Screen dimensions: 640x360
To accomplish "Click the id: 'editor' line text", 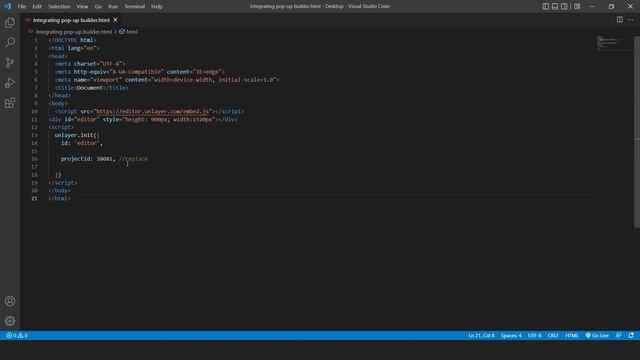I will pos(82,143).
